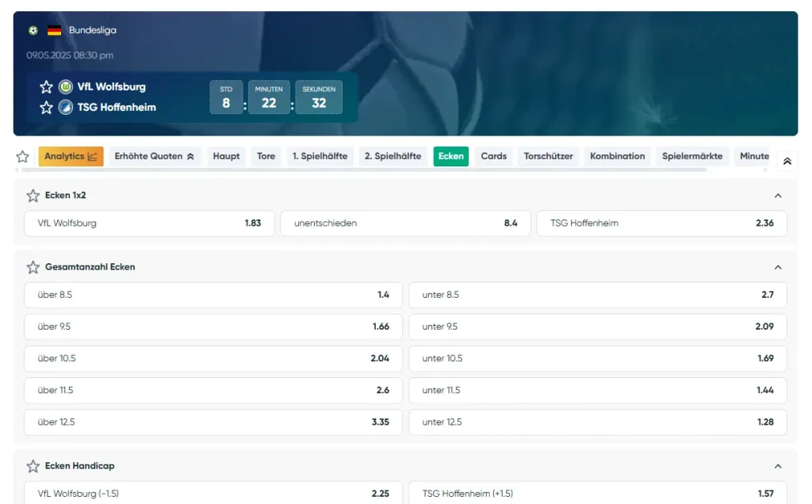Click the match date 09.05.2025 08:30 pm
The width and height of the screenshot is (812, 504).
[70, 55]
